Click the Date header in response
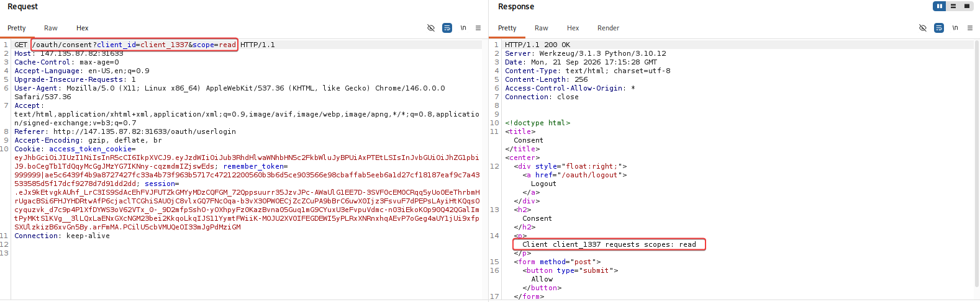 tap(581, 62)
